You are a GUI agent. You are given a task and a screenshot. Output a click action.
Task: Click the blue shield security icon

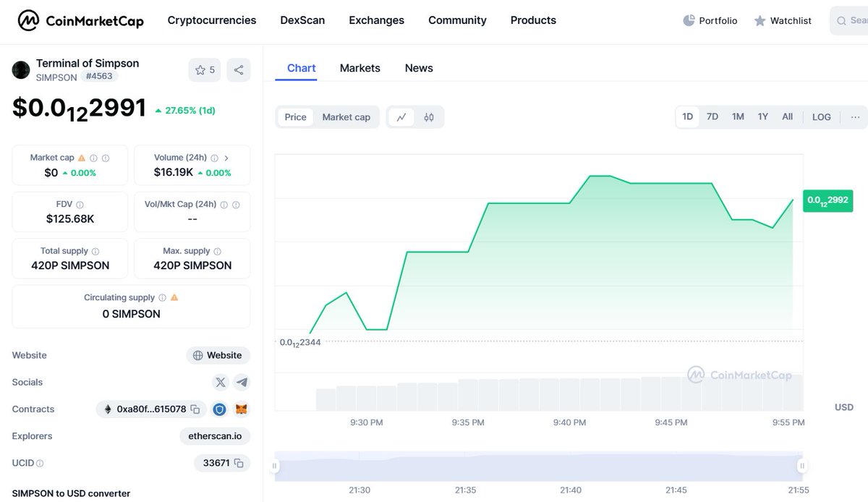219,409
